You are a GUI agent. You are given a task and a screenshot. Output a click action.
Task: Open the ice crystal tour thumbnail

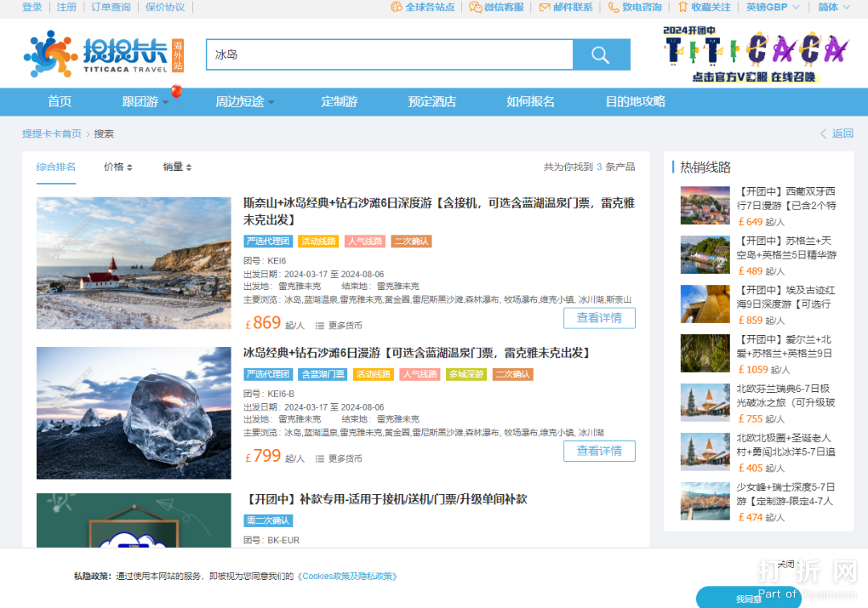[x=133, y=413]
